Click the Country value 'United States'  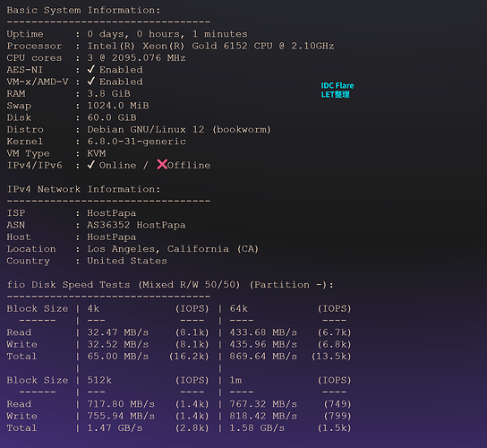tap(127, 261)
